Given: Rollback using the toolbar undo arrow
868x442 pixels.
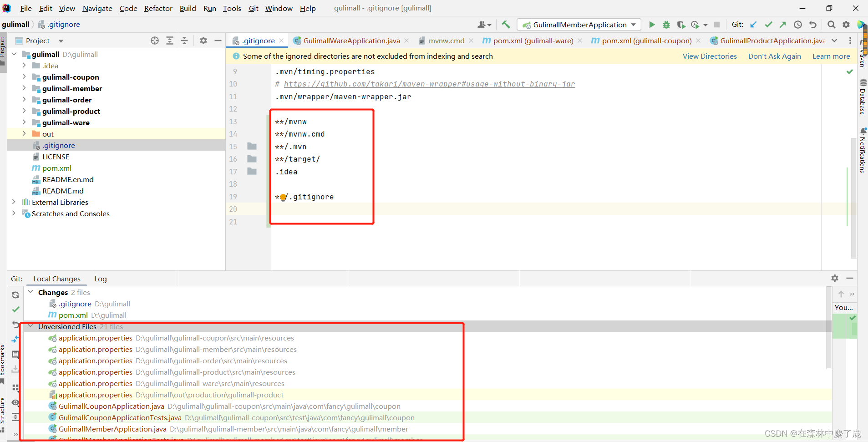Looking at the screenshot, I should (813, 25).
